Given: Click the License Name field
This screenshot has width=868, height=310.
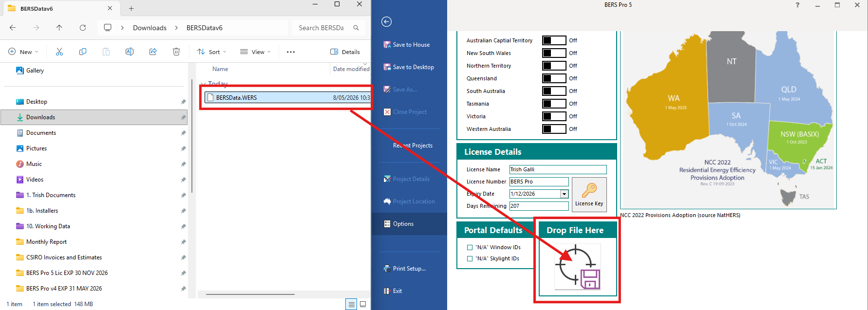Looking at the screenshot, I should pyautogui.click(x=558, y=169).
